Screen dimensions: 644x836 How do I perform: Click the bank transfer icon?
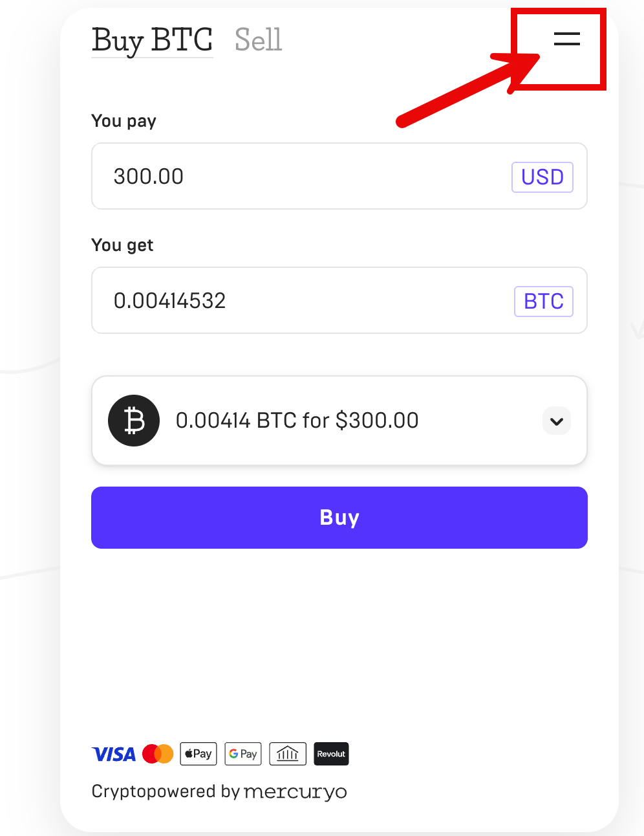click(288, 754)
